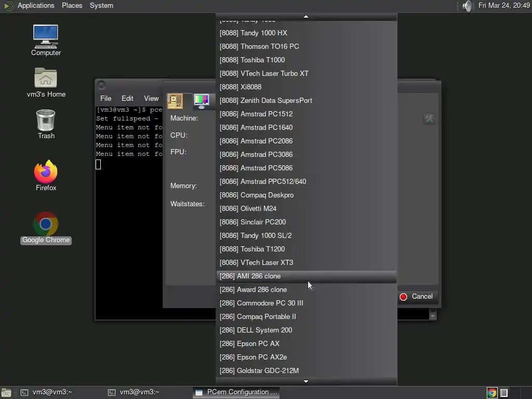Select [8088] Zenith Data SupersPort
This screenshot has width=532, height=399.
pos(307,100)
